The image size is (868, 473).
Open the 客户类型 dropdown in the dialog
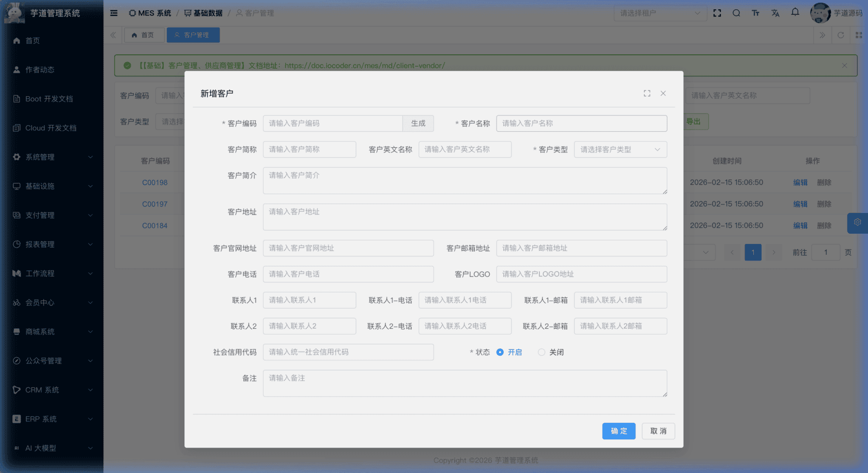[620, 149]
